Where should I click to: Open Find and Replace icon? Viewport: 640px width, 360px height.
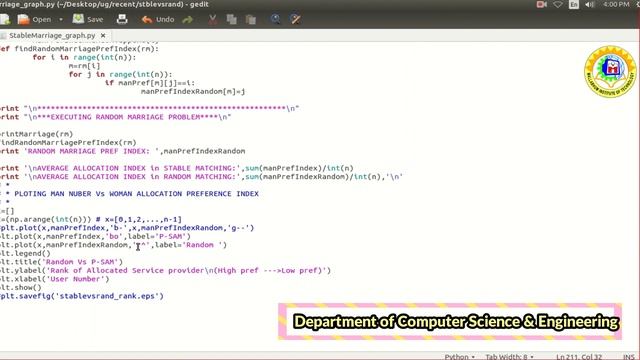(296, 19)
